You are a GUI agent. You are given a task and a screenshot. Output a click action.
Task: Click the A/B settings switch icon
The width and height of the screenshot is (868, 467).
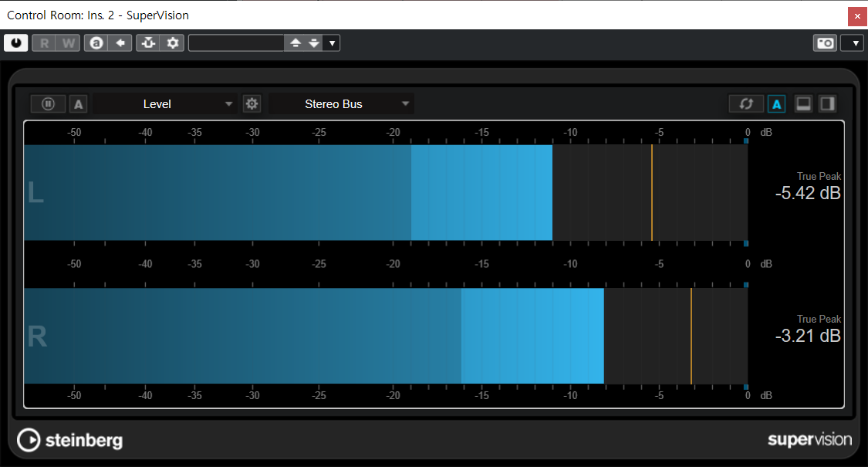96,43
